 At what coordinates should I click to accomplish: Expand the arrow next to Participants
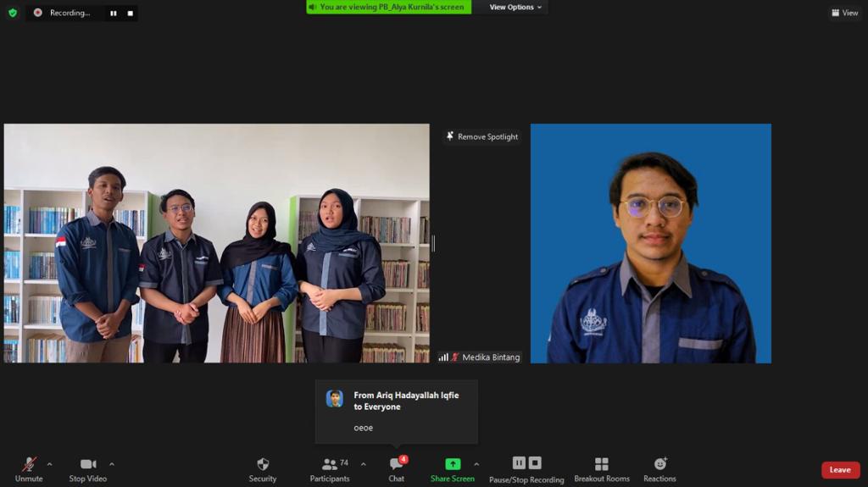coord(363,464)
